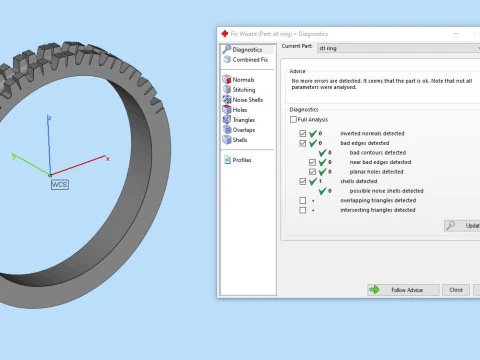This screenshot has height=360, width=480.
Task: Select the Shells fix icon
Action: (x=227, y=139)
